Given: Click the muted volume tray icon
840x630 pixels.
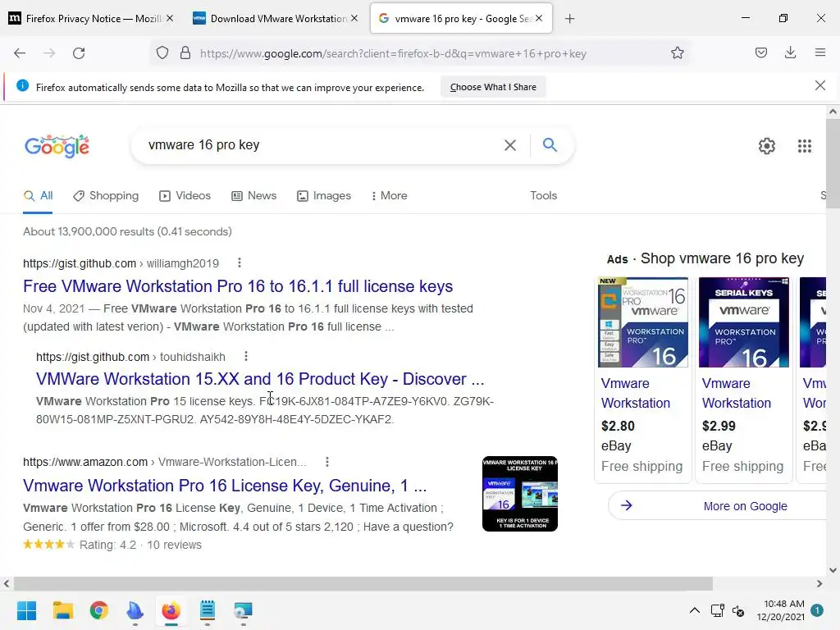Looking at the screenshot, I should tap(738, 610).
